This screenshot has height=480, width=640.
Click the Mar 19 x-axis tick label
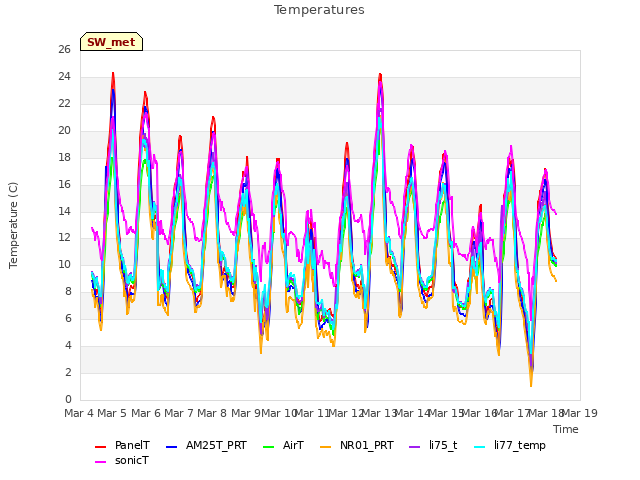[580, 413]
